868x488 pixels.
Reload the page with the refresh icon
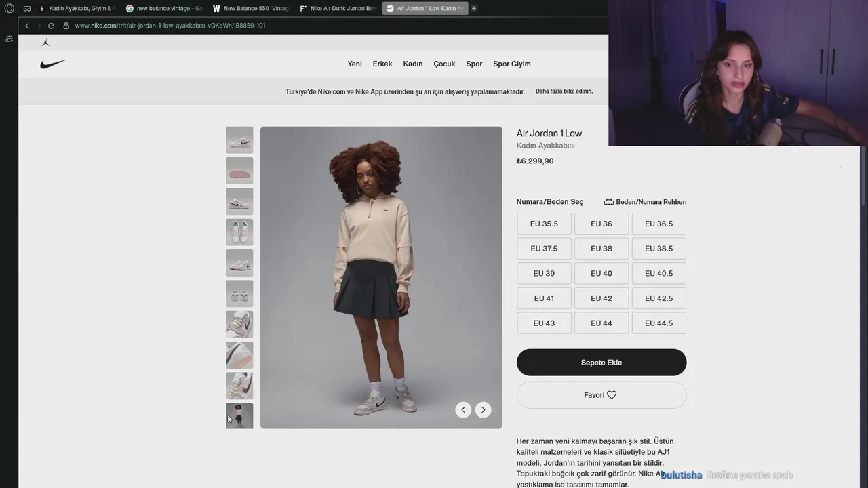(x=51, y=26)
